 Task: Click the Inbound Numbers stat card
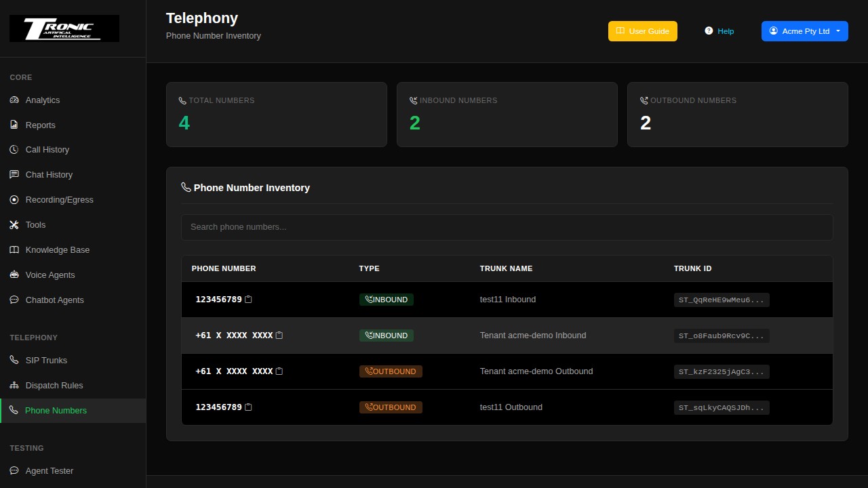point(507,115)
